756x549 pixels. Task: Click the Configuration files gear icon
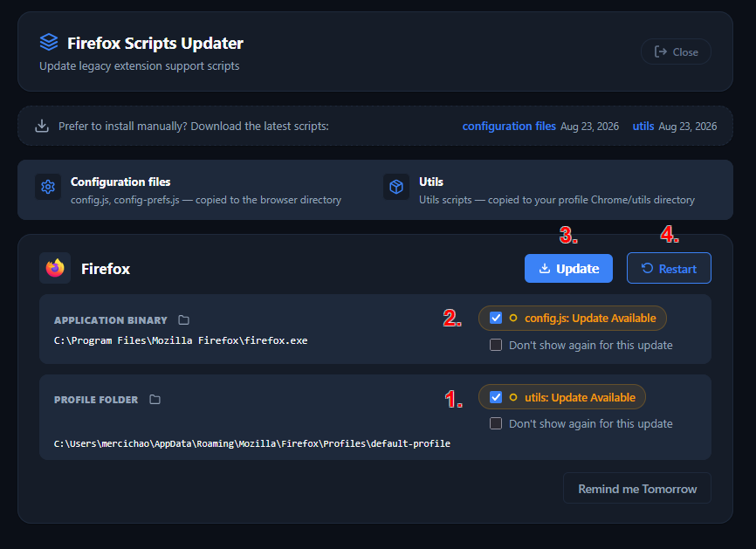pyautogui.click(x=48, y=187)
